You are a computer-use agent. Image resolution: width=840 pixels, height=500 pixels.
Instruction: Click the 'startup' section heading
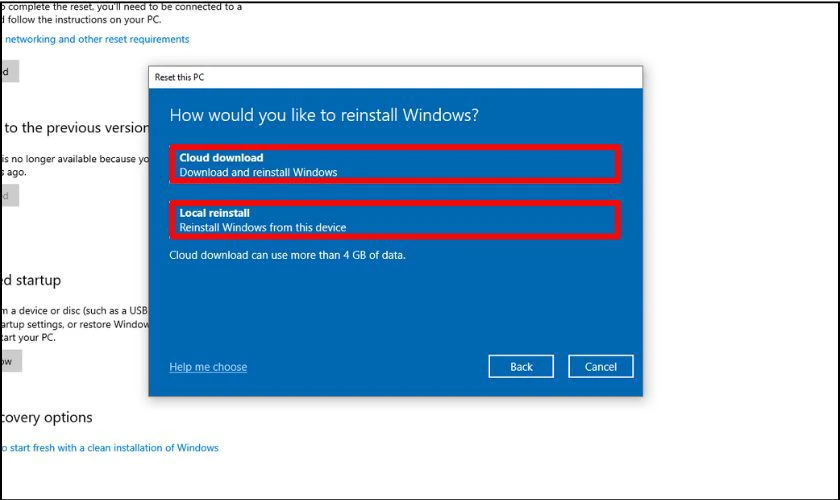[30, 280]
